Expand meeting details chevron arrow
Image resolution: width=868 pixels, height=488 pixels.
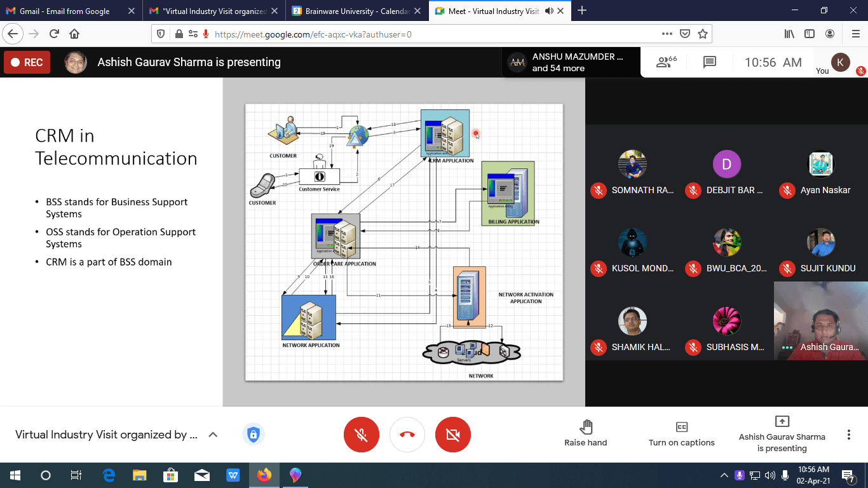coord(213,435)
